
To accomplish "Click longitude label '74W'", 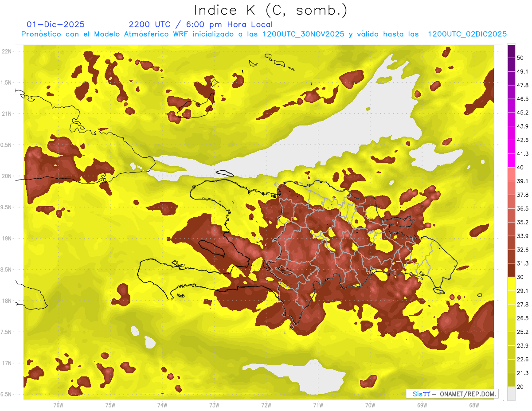I will point(162,405).
